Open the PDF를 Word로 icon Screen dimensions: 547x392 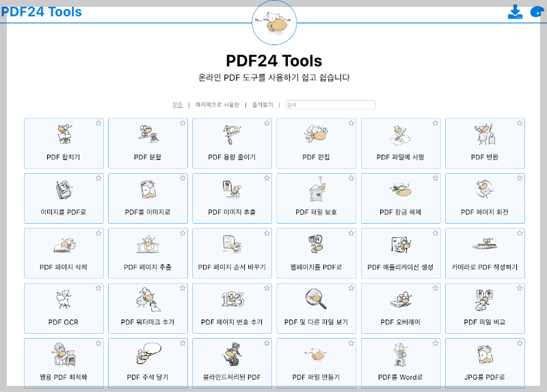tap(400, 354)
